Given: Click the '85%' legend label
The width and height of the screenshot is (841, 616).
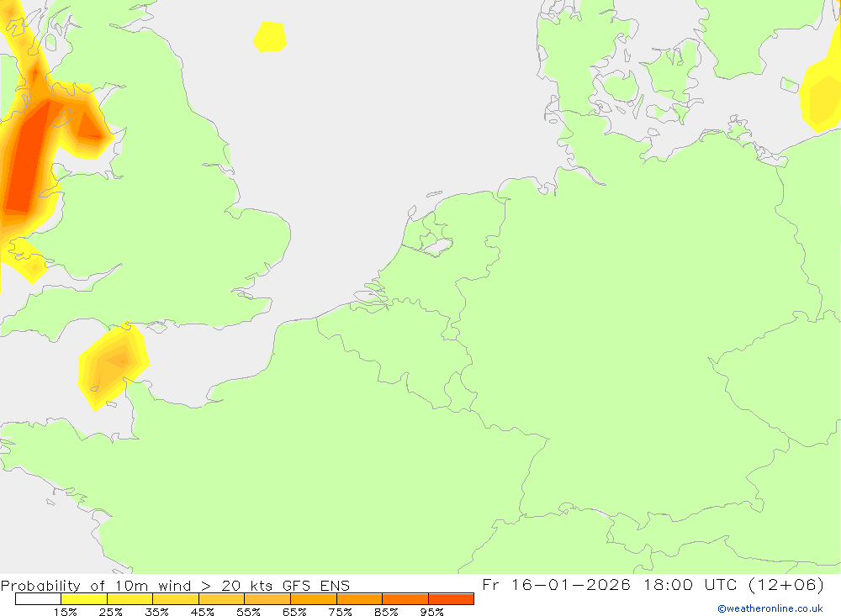Looking at the screenshot, I should point(386,612).
